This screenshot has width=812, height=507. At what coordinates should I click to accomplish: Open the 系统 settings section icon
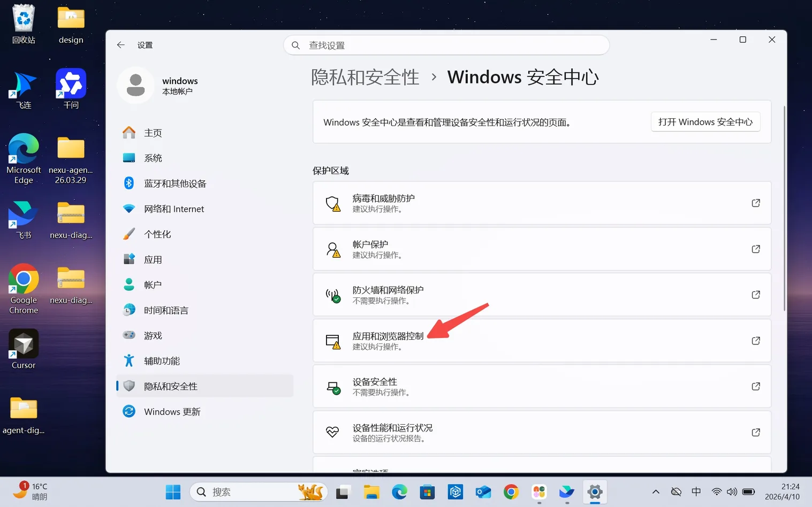[x=128, y=158]
